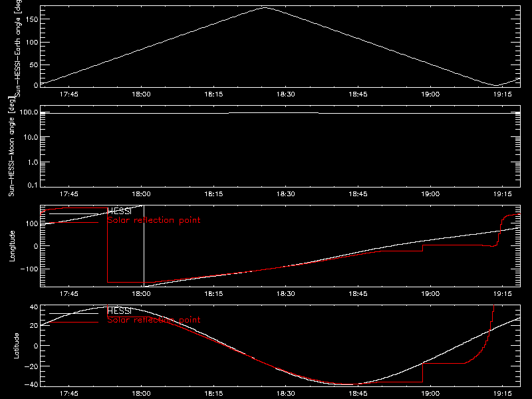Click the 18:30 tick label under Latitude plot
This screenshot has width=532, height=399.
click(286, 394)
